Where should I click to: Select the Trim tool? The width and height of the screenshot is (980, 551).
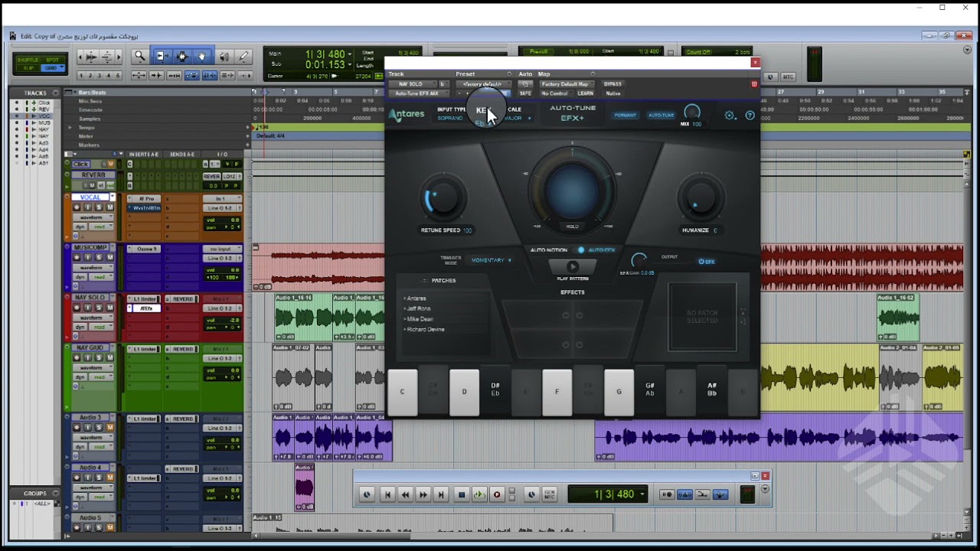(x=161, y=56)
